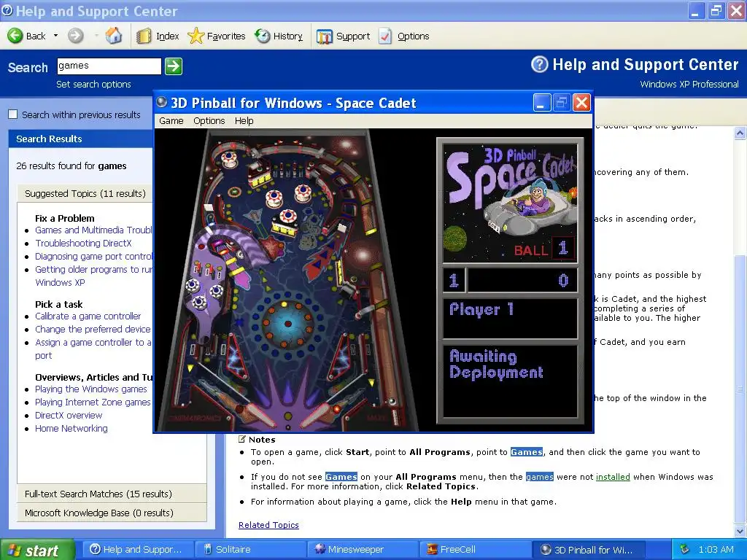Click the green installed glossary link
This screenshot has height=560, width=747.
pyautogui.click(x=613, y=477)
